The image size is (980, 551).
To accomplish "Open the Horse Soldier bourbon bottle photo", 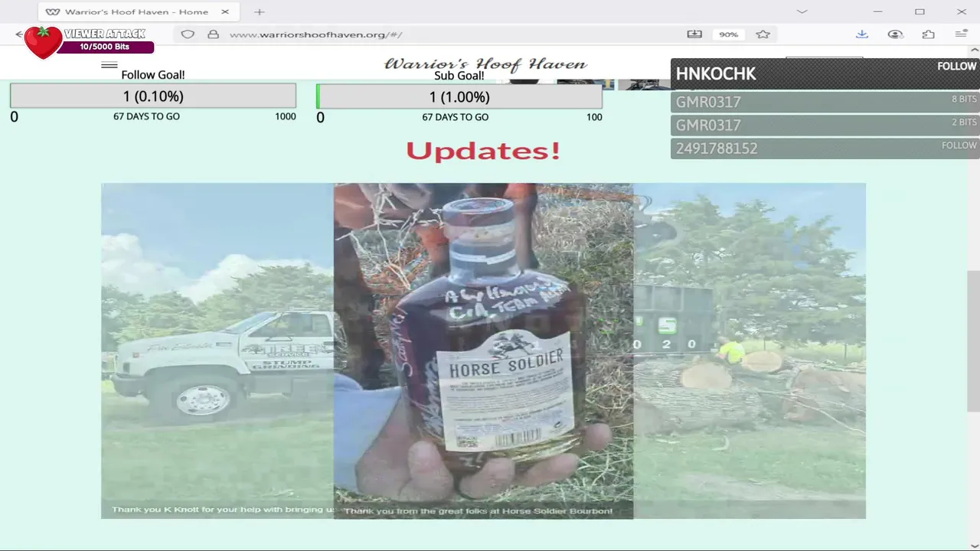I will pos(483,350).
